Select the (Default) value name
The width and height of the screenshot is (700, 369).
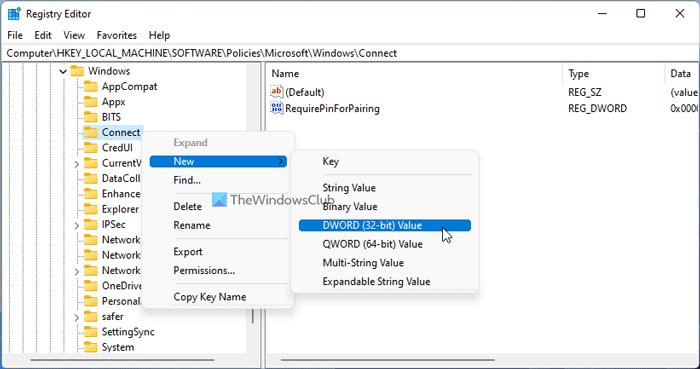305,92
